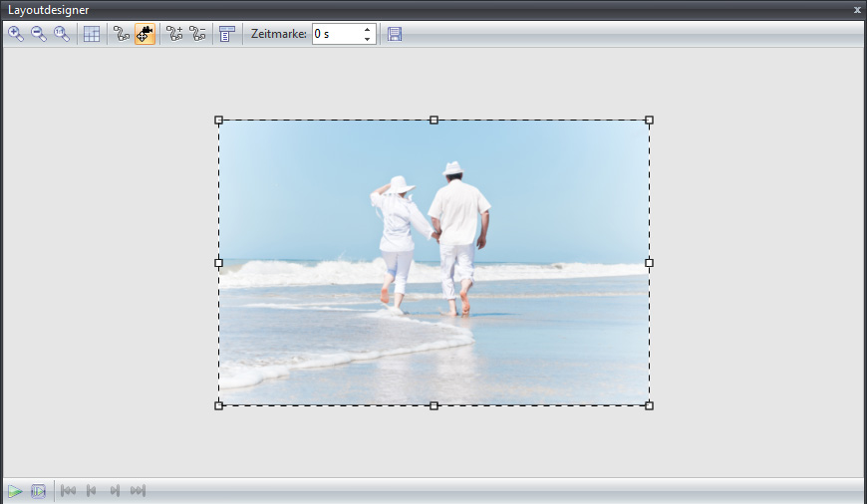Increase the Zeitmarke value with up arrow
This screenshot has width=867, height=504.
pos(368,29)
